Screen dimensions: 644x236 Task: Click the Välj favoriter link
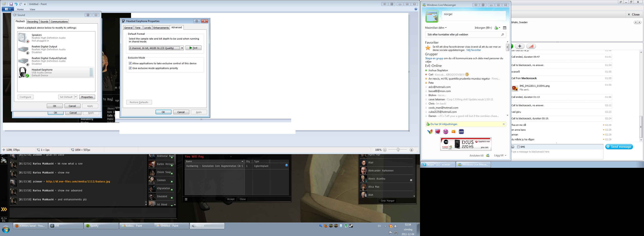[x=474, y=50]
